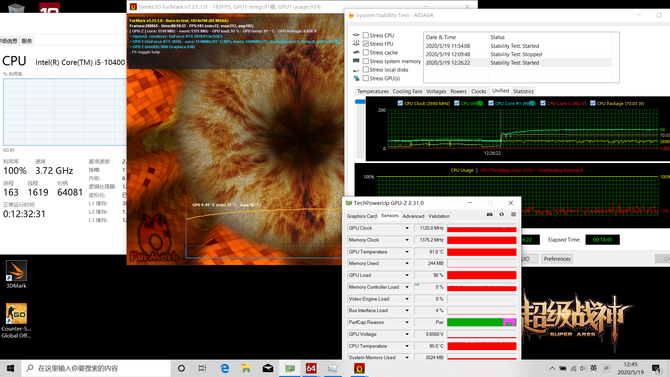Switch to GPU-Z via its taskbar icon
The height and width of the screenshot is (377, 670).
(x=290, y=368)
